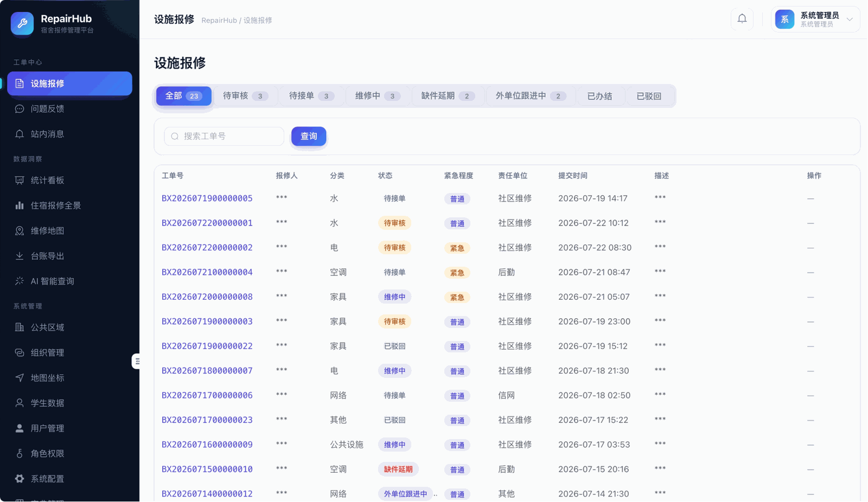
Task: Open work order BX2026072000000008
Action: click(x=207, y=297)
